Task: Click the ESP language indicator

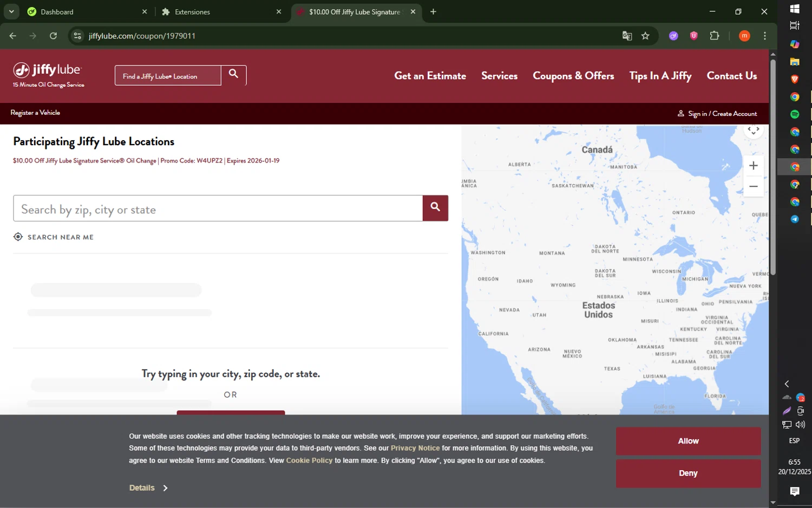Action: tap(794, 441)
